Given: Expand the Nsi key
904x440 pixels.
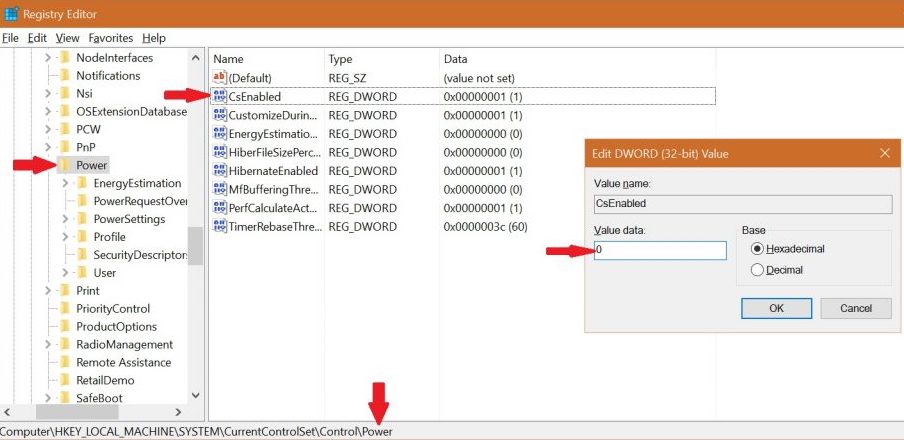Looking at the screenshot, I should click(x=48, y=93).
